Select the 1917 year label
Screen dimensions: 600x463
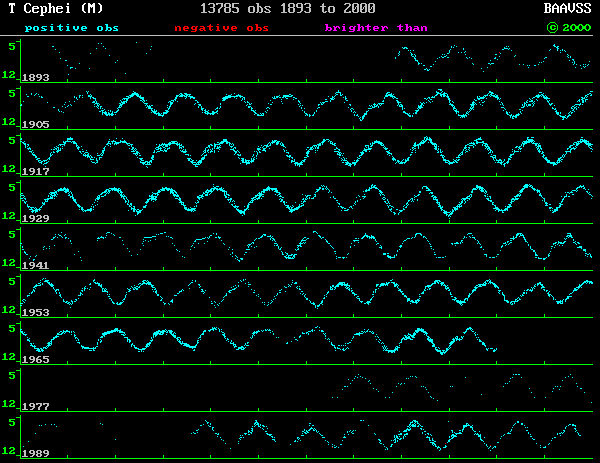point(36,172)
